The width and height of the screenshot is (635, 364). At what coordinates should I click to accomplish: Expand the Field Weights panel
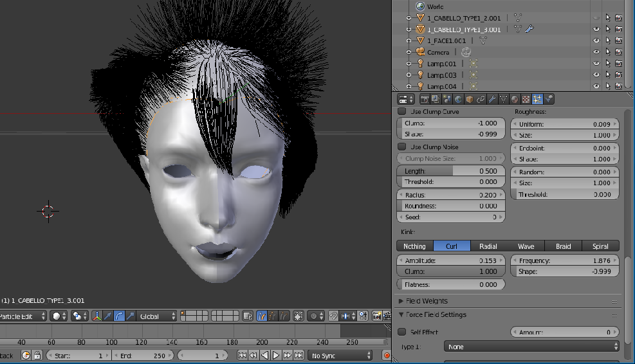[x=401, y=301]
